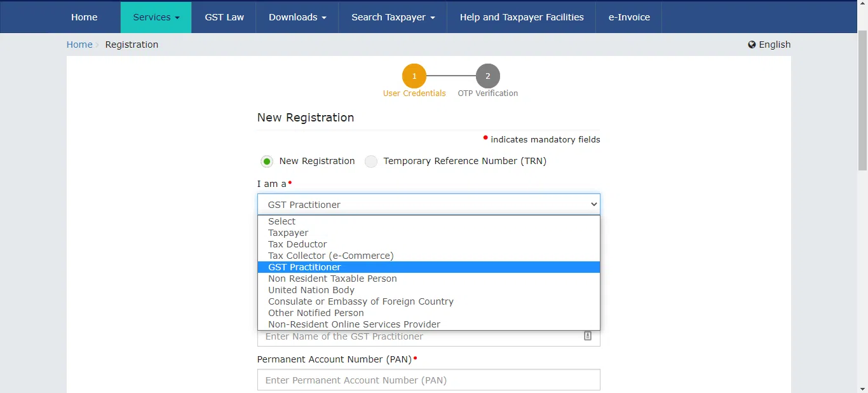Click the contact card icon in name field
The height and width of the screenshot is (393, 868).
pyautogui.click(x=588, y=336)
